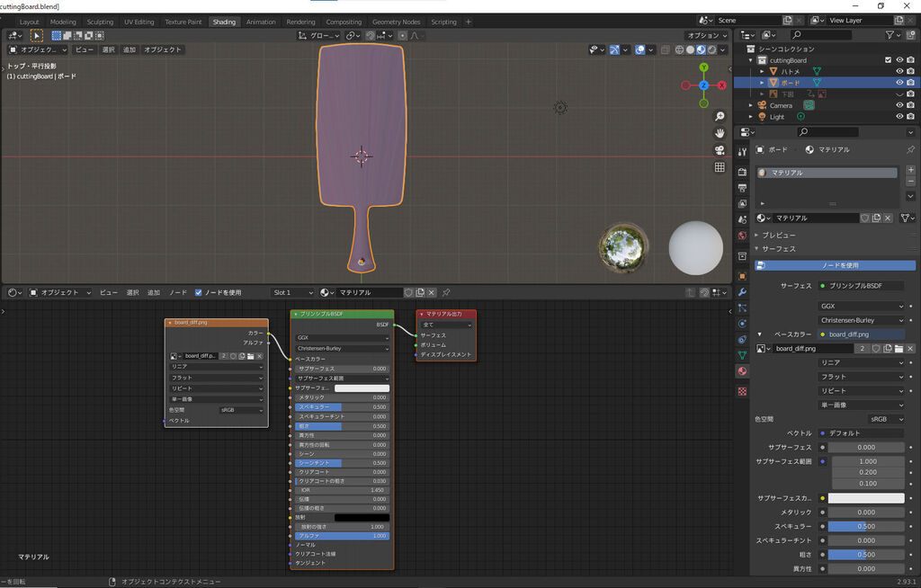This screenshot has height=588, width=921.
Task: Hide the Light object with its eye icon
Action: tap(899, 117)
